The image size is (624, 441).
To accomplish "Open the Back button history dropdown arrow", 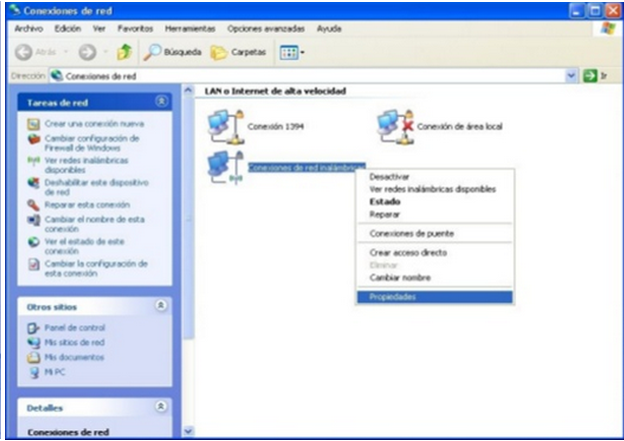I will [x=66, y=52].
